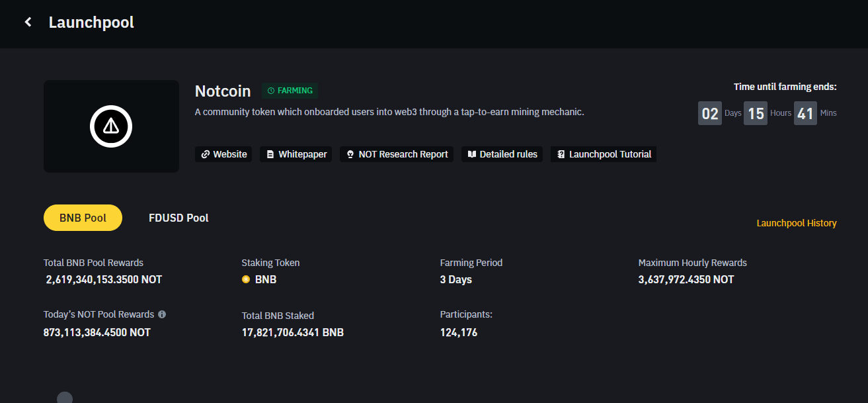View the Detailed rules
This screenshot has width=868, height=403.
click(502, 154)
